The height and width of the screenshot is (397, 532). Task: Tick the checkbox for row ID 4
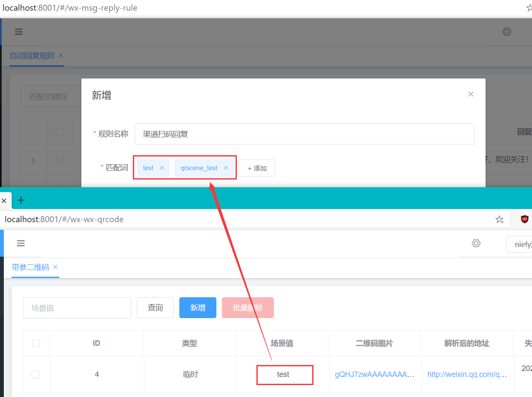(x=35, y=374)
